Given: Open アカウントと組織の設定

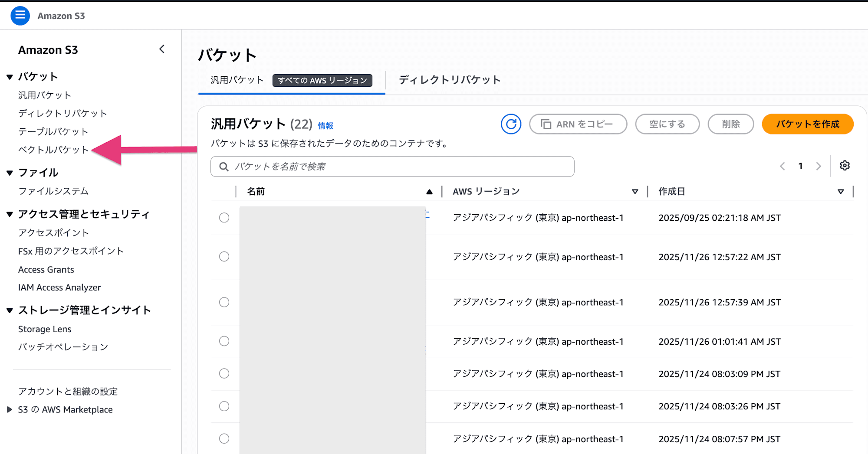Looking at the screenshot, I should [68, 392].
